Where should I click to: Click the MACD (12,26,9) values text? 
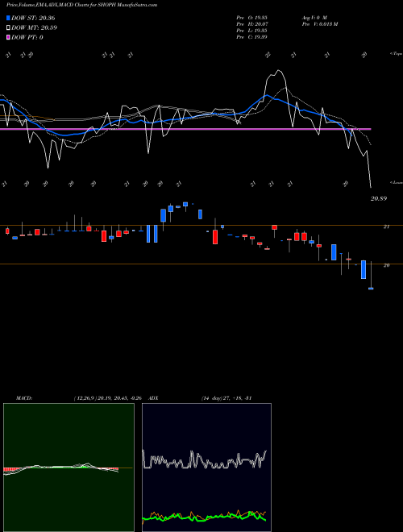(x=107, y=398)
